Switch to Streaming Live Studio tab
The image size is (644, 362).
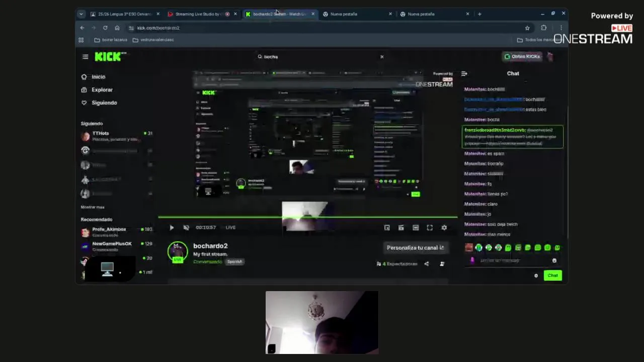201,14
